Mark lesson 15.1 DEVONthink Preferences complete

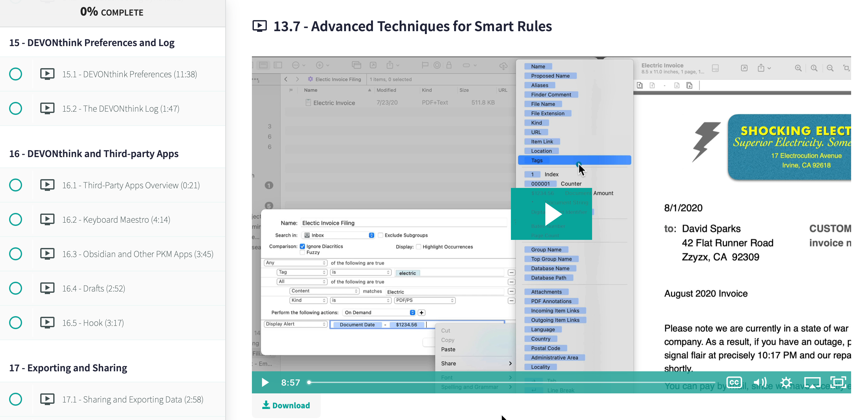(16, 74)
